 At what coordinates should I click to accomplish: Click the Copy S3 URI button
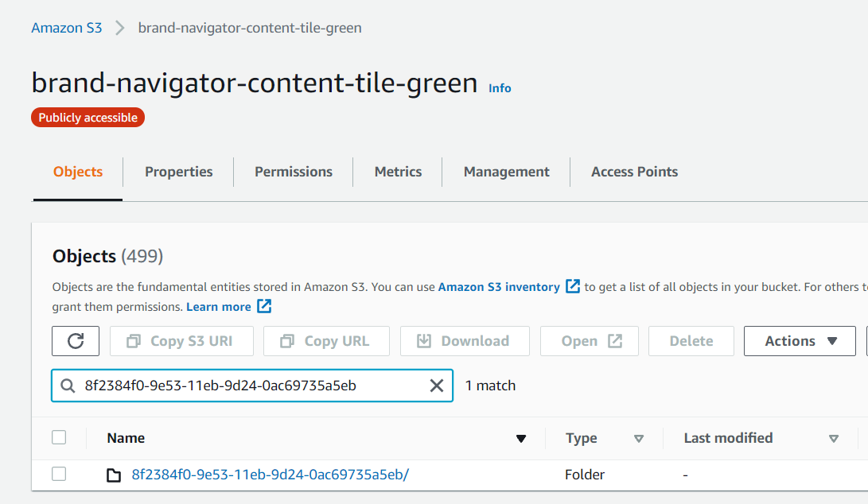pos(181,341)
